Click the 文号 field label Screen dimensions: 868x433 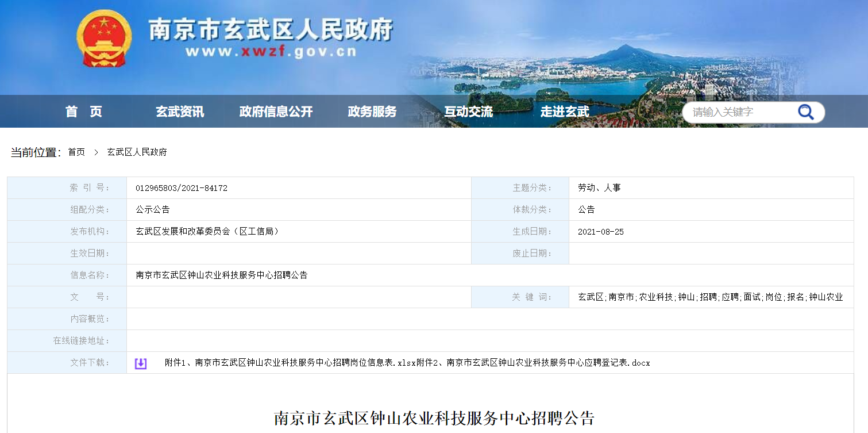tap(90, 297)
